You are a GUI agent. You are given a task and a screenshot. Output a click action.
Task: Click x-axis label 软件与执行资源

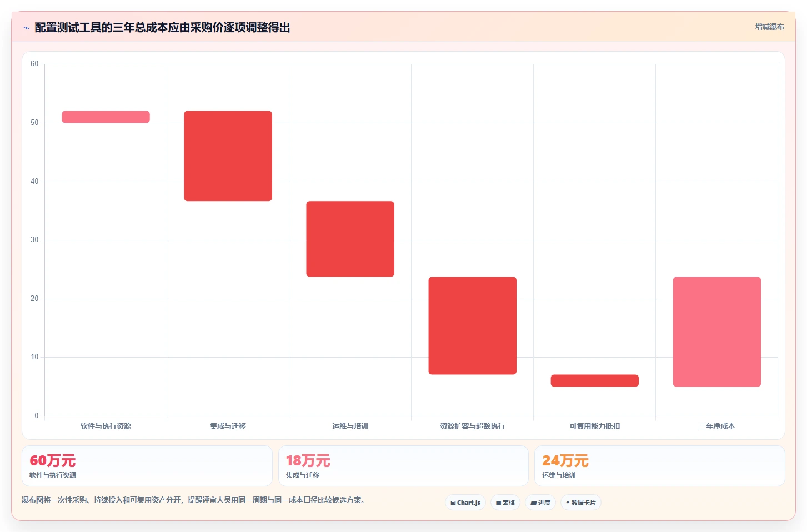tap(106, 426)
